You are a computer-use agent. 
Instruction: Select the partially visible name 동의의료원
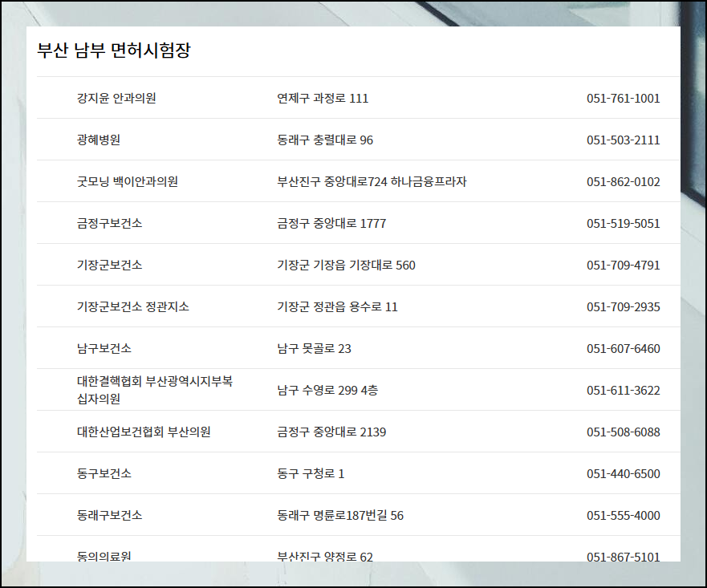click(x=104, y=557)
